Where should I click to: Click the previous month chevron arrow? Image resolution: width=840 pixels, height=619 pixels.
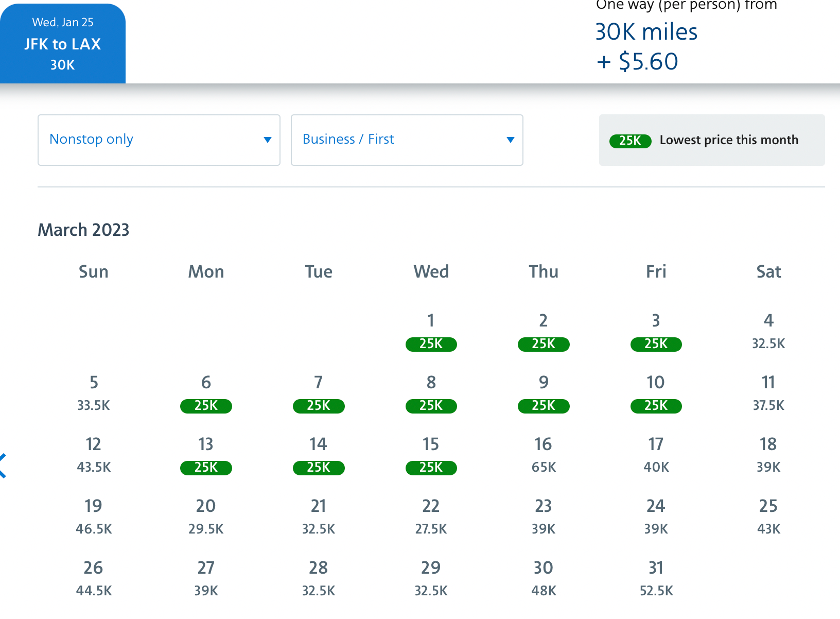click(x=3, y=466)
